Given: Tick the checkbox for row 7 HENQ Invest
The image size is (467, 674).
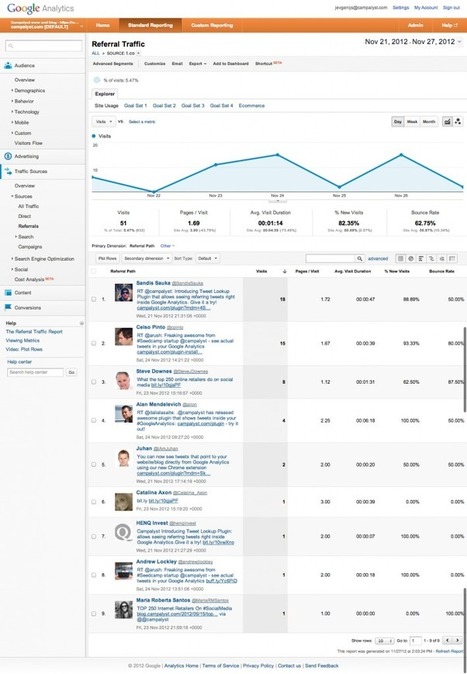Looking at the screenshot, I should point(94,536).
